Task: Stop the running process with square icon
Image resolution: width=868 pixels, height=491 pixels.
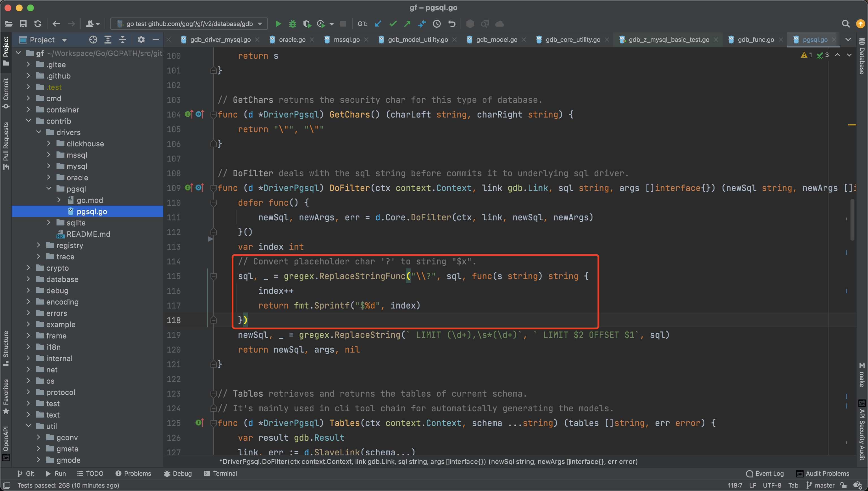Action: click(343, 24)
